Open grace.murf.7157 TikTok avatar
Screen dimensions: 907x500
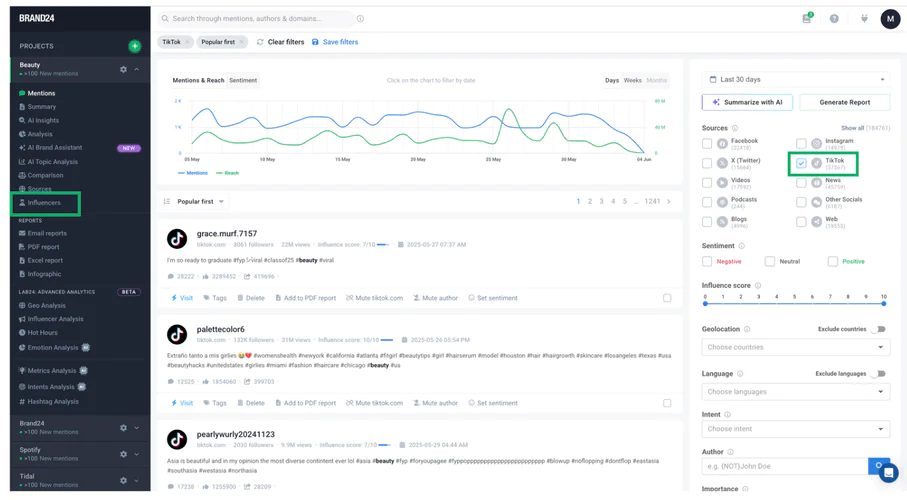(177, 238)
